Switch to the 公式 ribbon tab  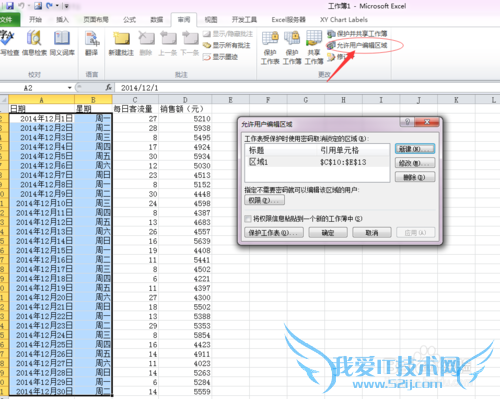pos(129,19)
